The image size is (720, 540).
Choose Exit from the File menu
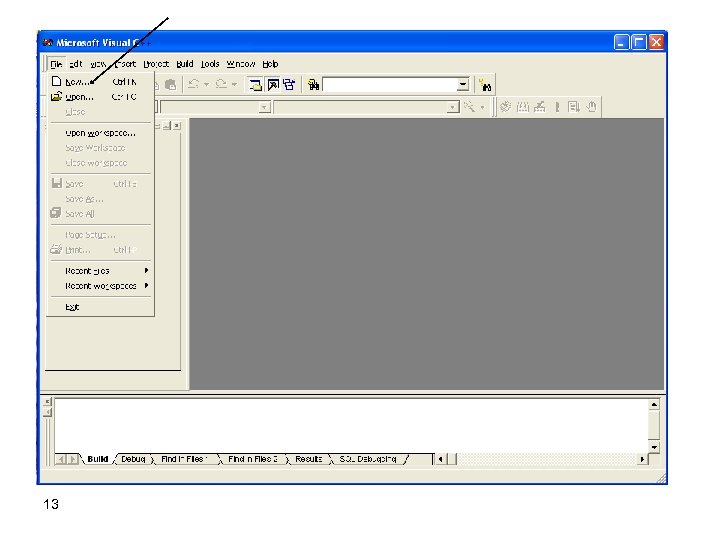click(x=100, y=307)
